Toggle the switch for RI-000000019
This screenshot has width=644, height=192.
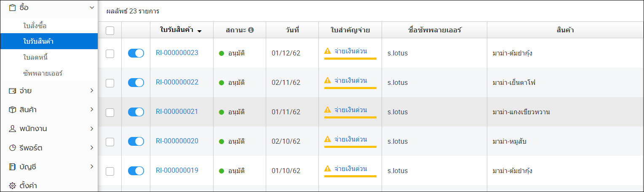click(x=136, y=171)
